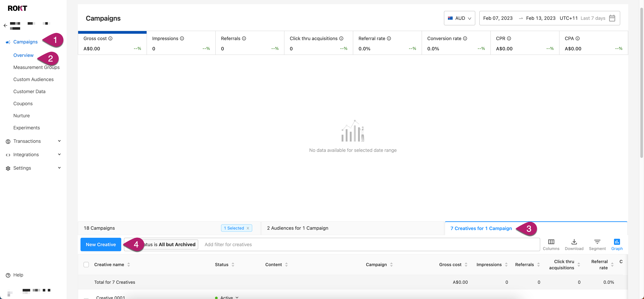Go to Measurement Groups
Screen dimensions: 644x299
coord(37,67)
